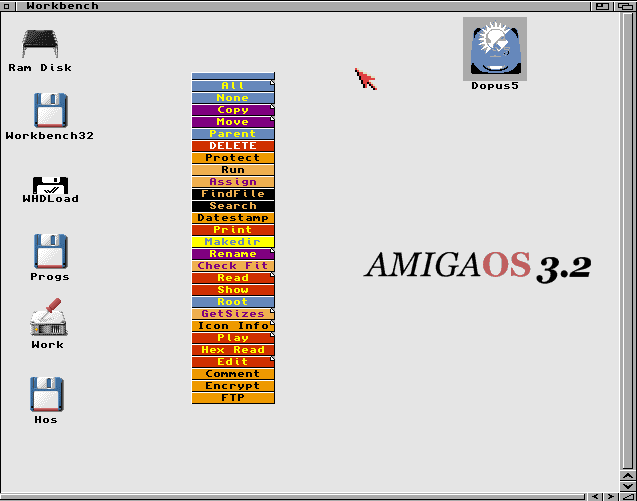Screen dimensions: 637x501
Task: Click the horizontal scrollbar left arrow
Action: coord(595,497)
